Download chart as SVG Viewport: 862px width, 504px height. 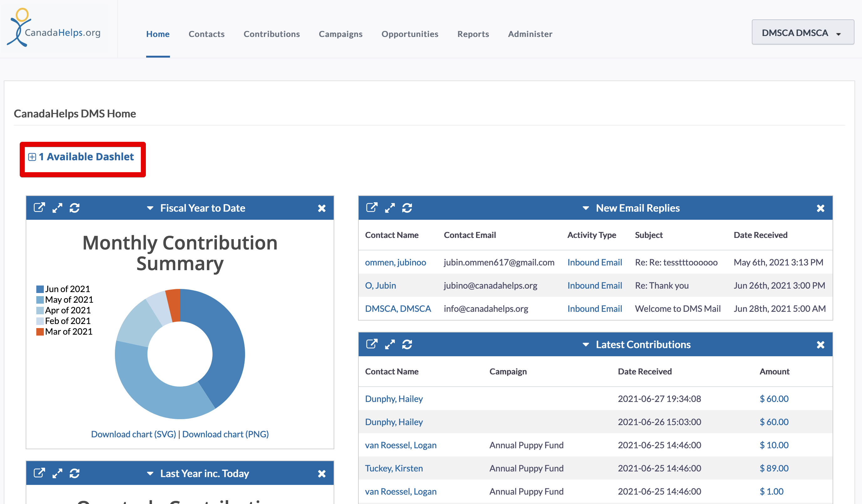(133, 434)
